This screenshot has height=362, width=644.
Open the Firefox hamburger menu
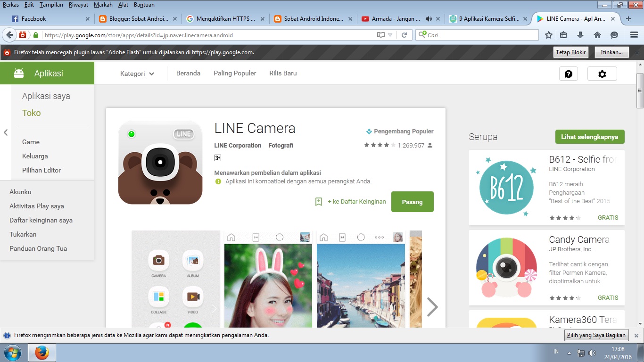pyautogui.click(x=634, y=35)
